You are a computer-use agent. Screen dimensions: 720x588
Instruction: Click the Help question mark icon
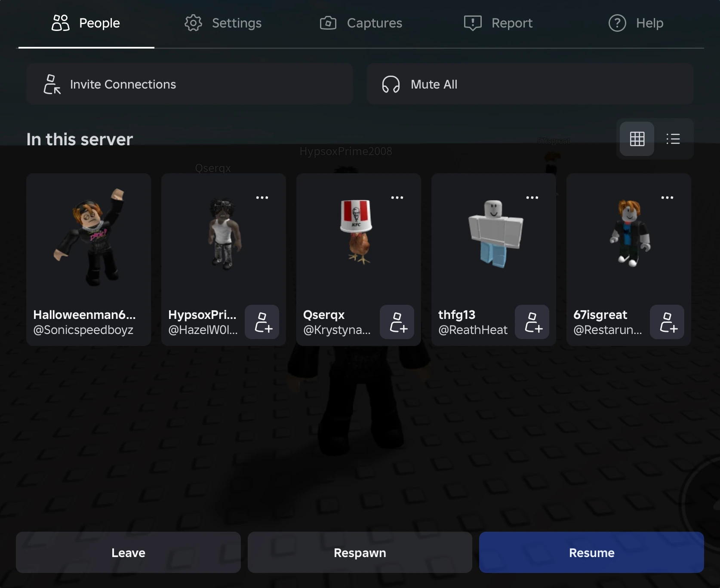pos(617,23)
